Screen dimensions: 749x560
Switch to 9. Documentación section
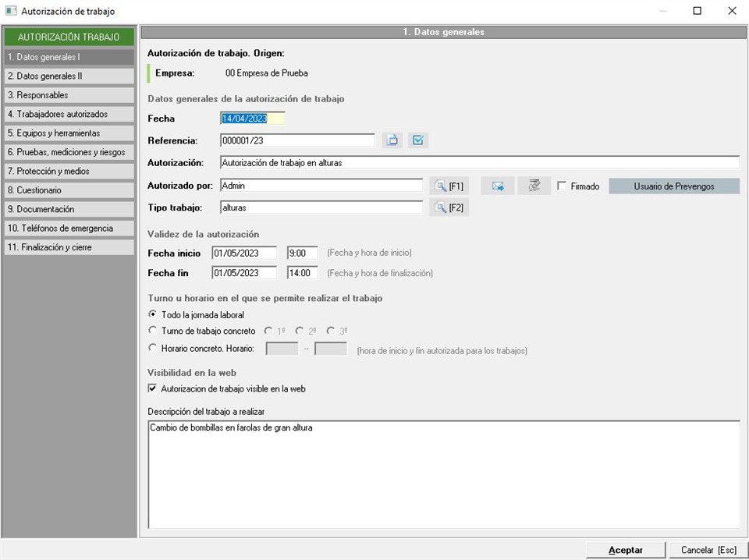pyautogui.click(x=69, y=209)
